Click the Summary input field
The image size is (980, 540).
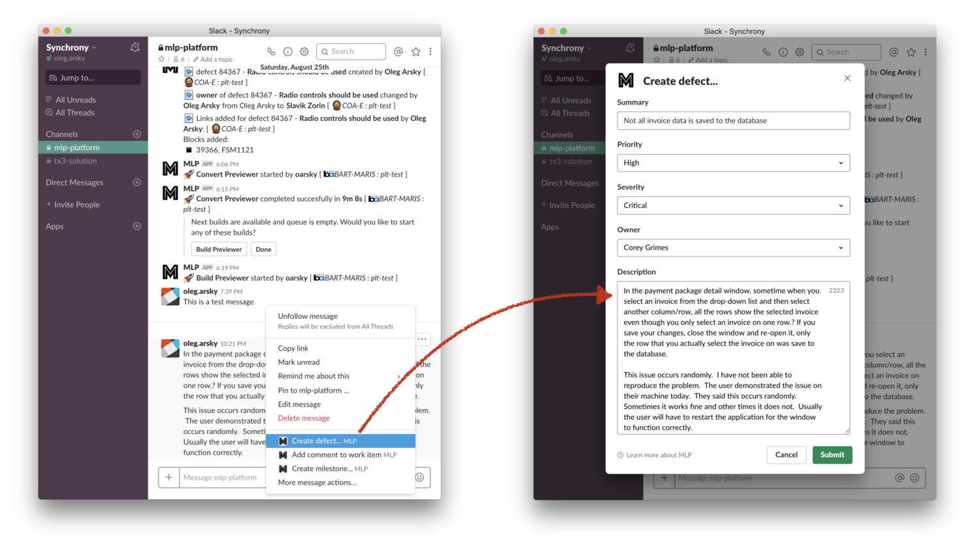point(733,120)
